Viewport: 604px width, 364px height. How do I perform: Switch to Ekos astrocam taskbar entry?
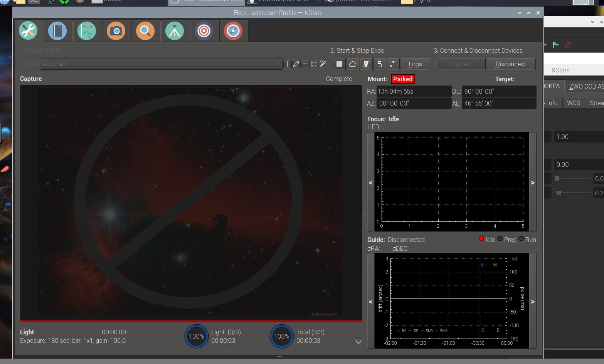[207, 2]
